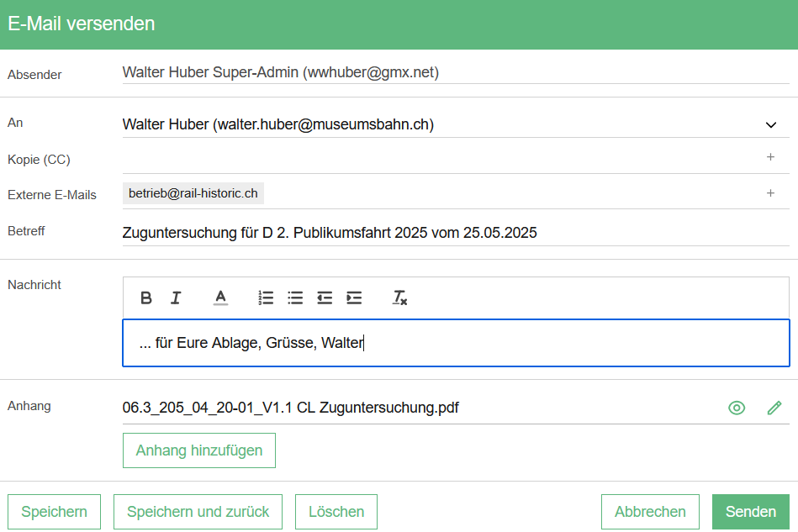This screenshot has height=532, width=798.
Task: Edit the Zuguntersuchung PDF attachment with the pencil icon
Action: pos(774,408)
